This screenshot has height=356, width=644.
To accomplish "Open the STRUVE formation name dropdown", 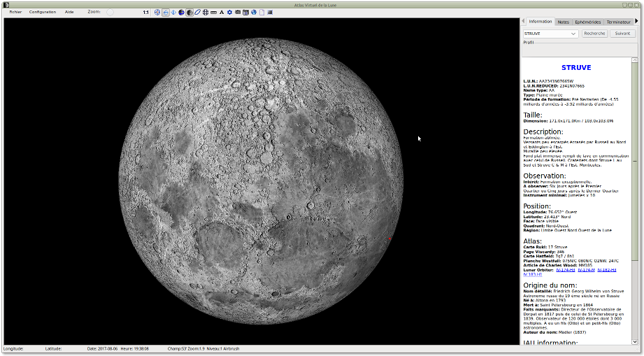I will click(x=551, y=34).
